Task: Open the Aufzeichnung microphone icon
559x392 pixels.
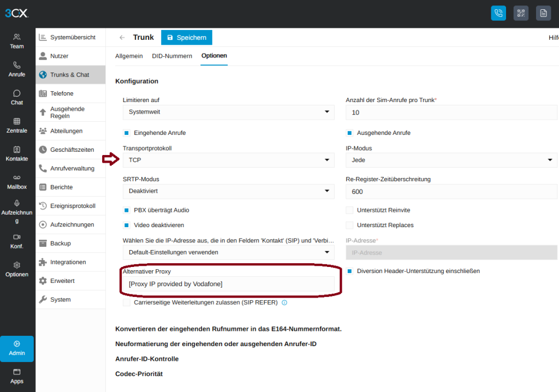Action: [17, 203]
